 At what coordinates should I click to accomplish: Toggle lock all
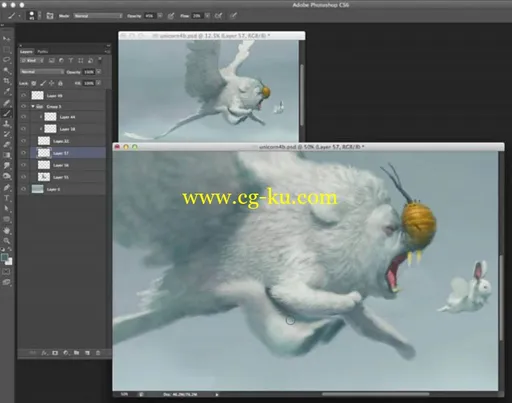[x=60, y=83]
